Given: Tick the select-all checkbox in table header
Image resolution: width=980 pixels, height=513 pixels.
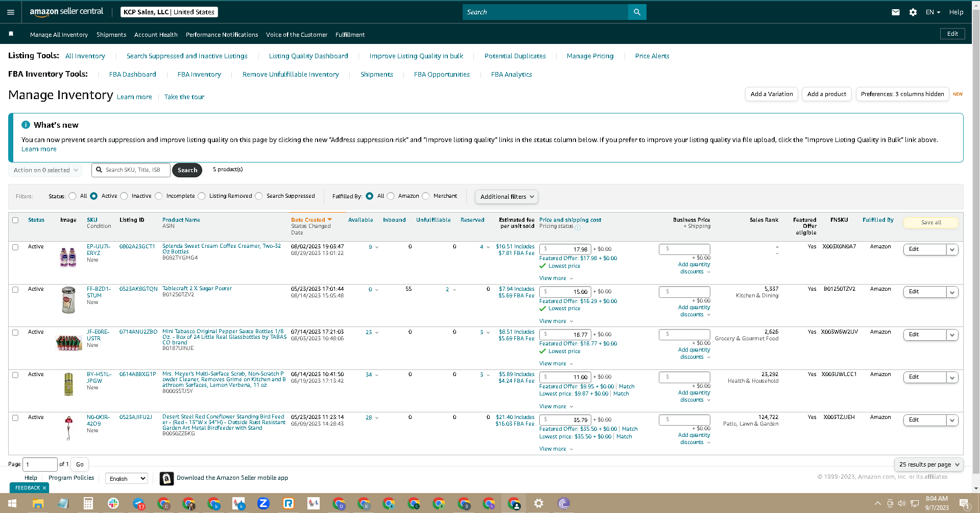Looking at the screenshot, I should [15, 220].
